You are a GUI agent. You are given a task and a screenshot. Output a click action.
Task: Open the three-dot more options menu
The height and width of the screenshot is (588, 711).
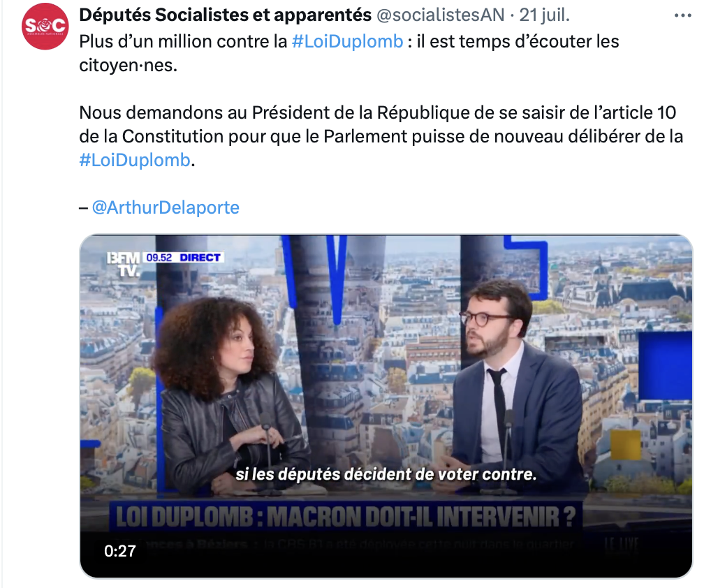tap(682, 15)
